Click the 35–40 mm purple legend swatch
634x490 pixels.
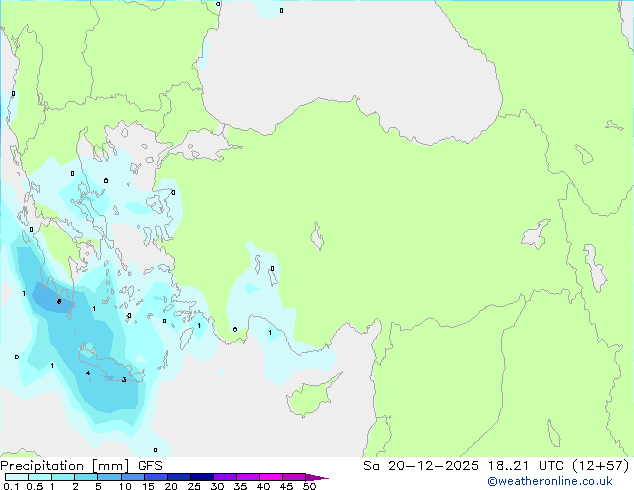(x=248, y=477)
